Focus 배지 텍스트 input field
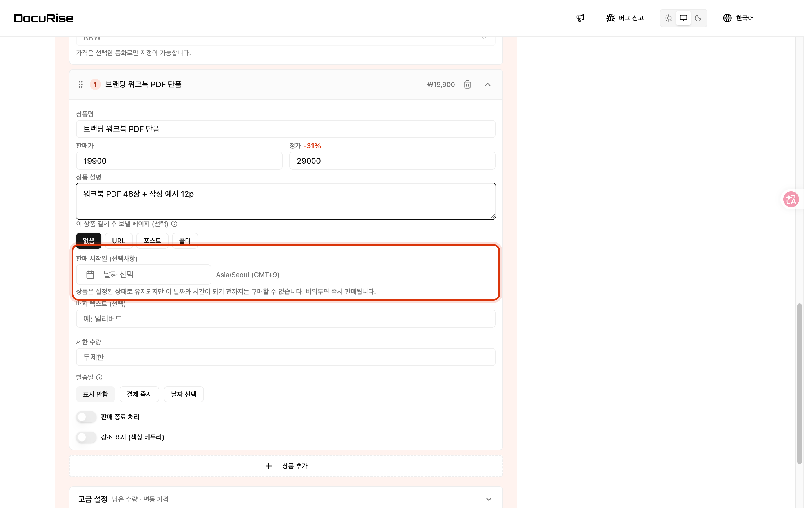 click(x=286, y=319)
